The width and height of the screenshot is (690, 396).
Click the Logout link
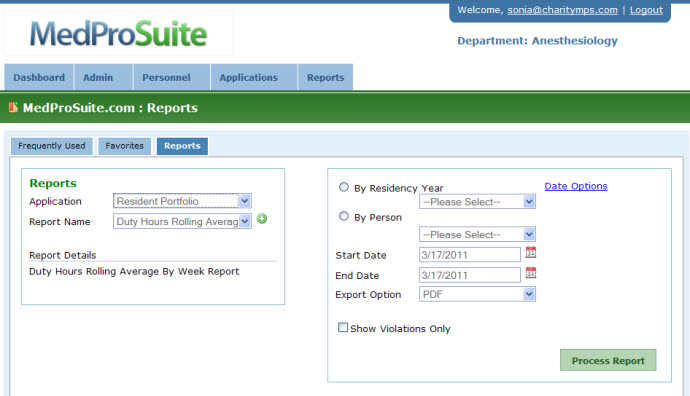[646, 10]
